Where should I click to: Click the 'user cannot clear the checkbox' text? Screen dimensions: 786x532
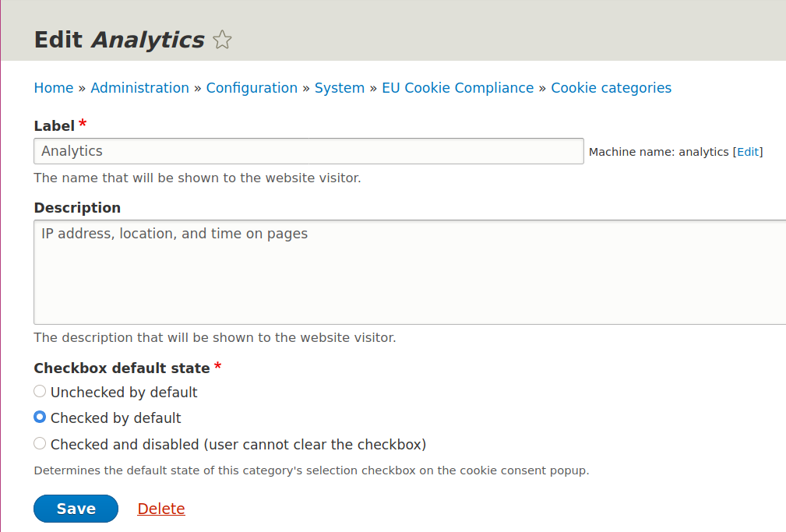point(315,445)
